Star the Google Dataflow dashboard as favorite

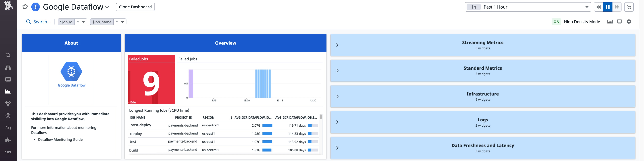point(25,7)
